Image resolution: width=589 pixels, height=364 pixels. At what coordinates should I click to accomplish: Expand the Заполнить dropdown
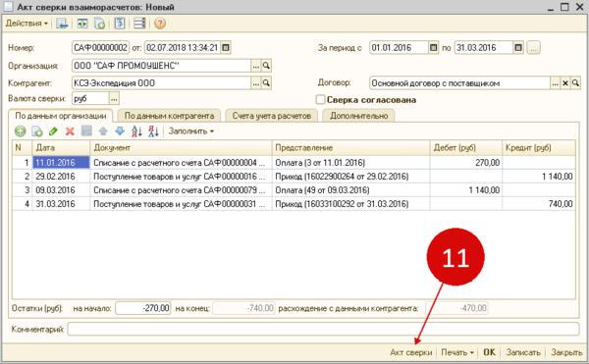click(x=190, y=131)
